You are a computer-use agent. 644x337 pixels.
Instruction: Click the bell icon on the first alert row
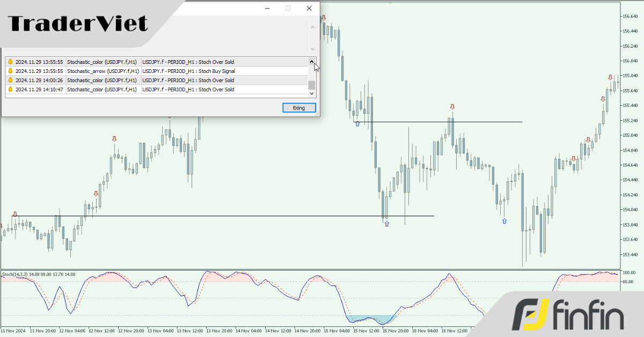[10, 62]
